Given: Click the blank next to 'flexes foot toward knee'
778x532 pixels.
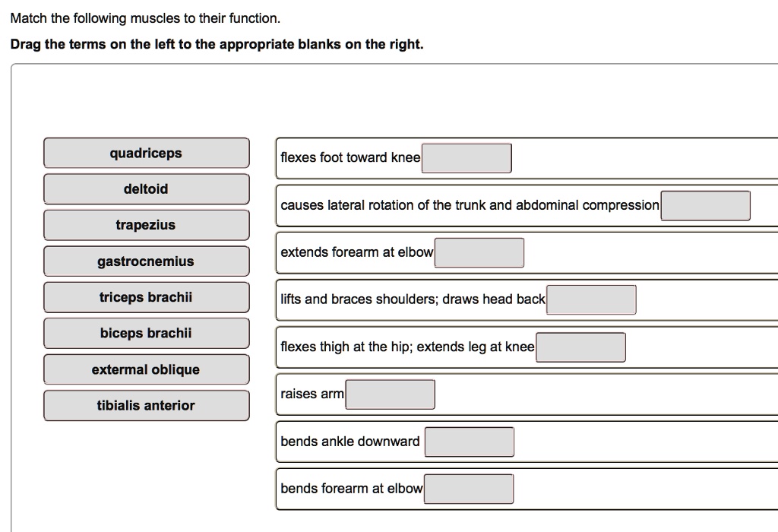Looking at the screenshot, I should (466, 158).
